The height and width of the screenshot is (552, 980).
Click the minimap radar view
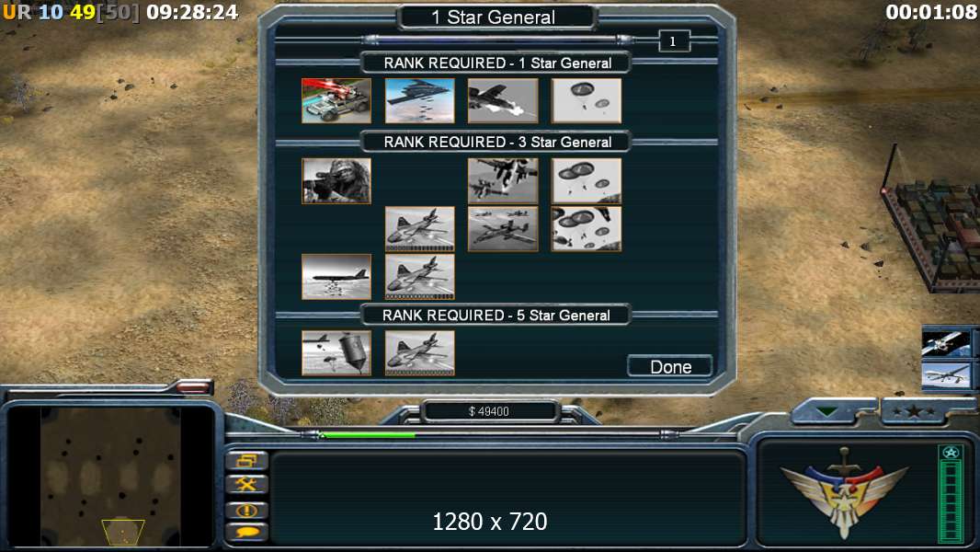(x=110, y=477)
